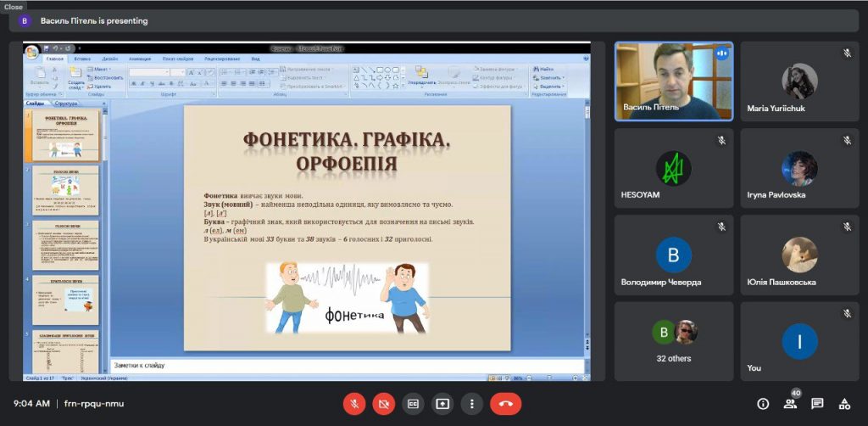Click the Close button in the top-left corner

14,6
